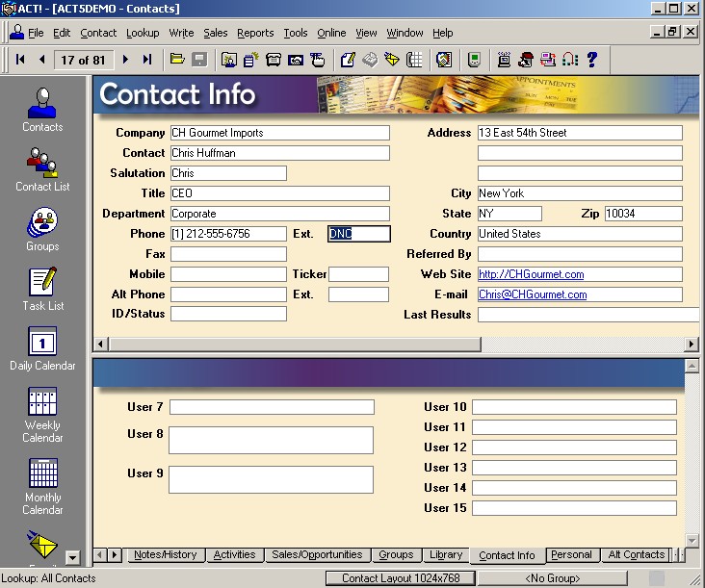Open the Tools menu
The height and width of the screenshot is (588, 705).
coord(296,33)
